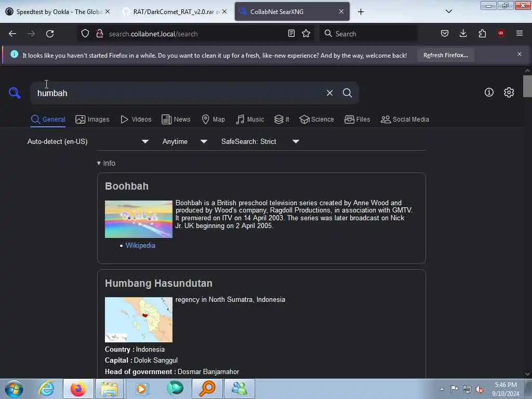Open a new browser tab
Image resolution: width=532 pixels, height=399 pixels.
click(361, 12)
